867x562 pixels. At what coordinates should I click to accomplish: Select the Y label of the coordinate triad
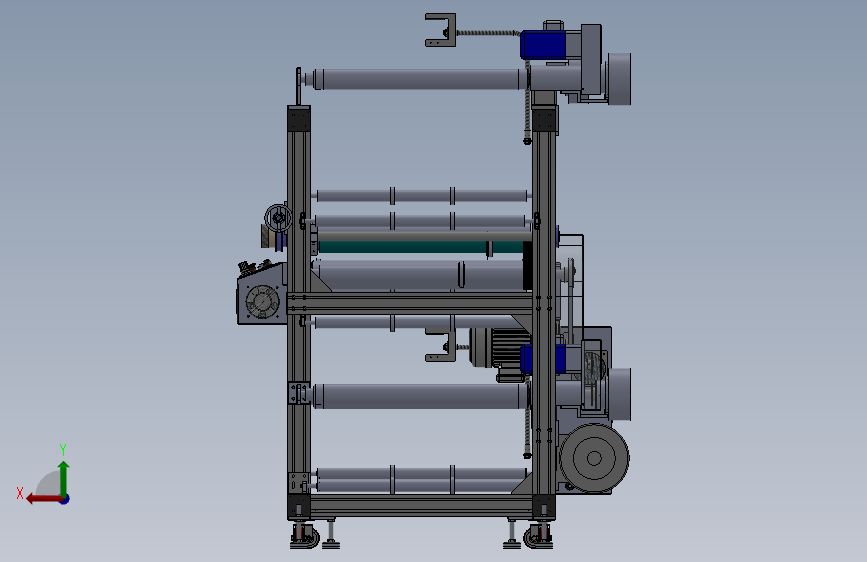click(63, 450)
